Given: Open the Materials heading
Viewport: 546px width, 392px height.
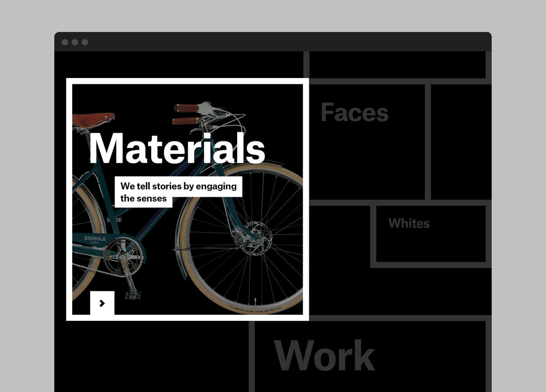Looking at the screenshot, I should (x=177, y=148).
